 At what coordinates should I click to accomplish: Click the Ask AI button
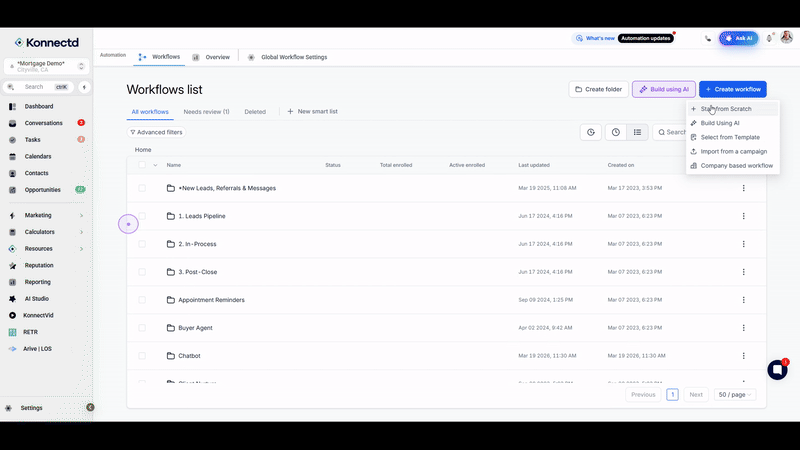[x=739, y=38]
